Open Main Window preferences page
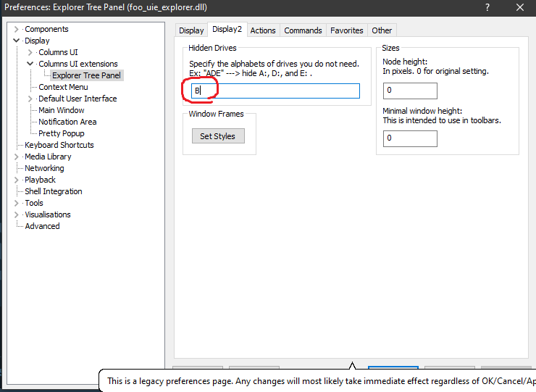 (x=62, y=110)
